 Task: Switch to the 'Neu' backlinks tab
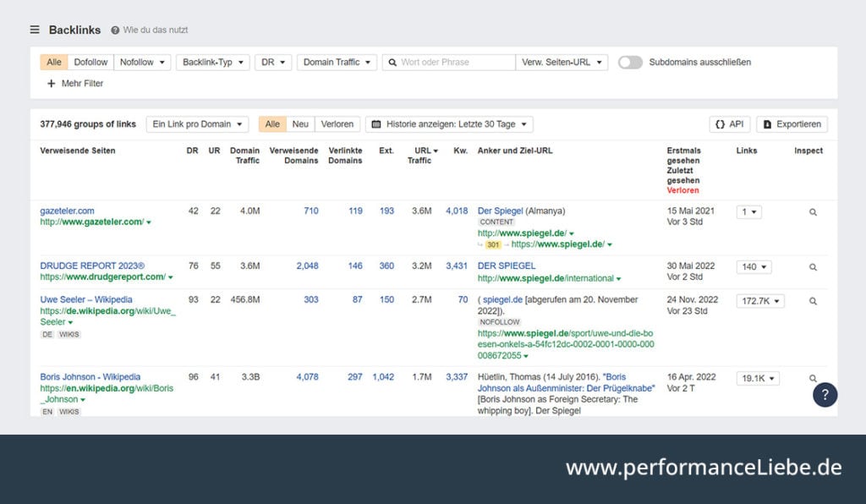[x=300, y=124]
